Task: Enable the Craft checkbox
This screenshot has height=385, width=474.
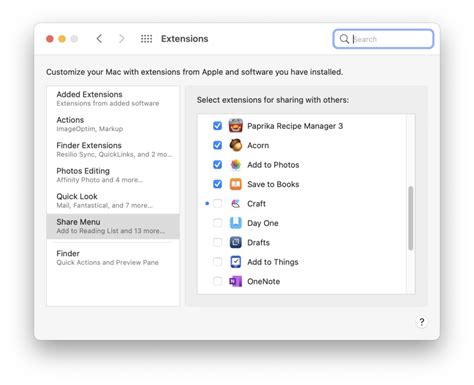Action: click(x=217, y=203)
